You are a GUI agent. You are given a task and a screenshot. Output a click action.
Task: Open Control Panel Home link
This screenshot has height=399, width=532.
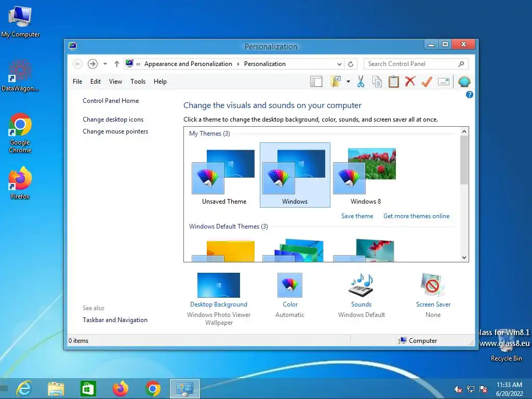pyautogui.click(x=111, y=101)
